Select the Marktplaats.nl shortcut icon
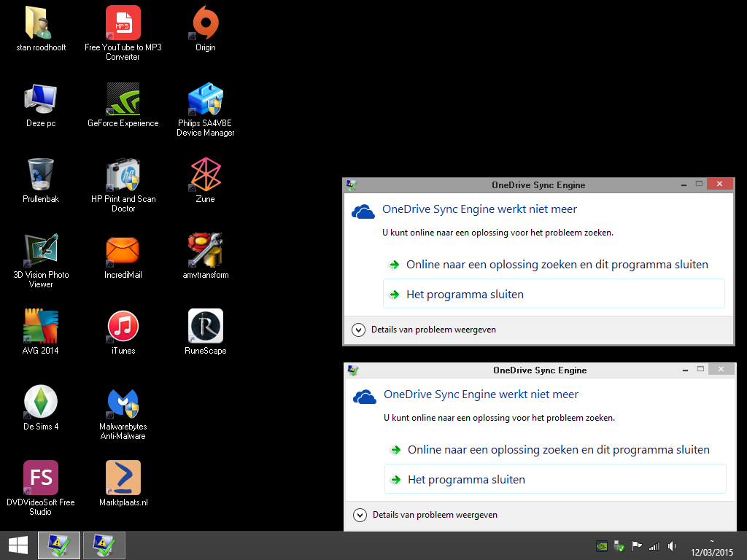Screen dimensions: 747x560 123,477
